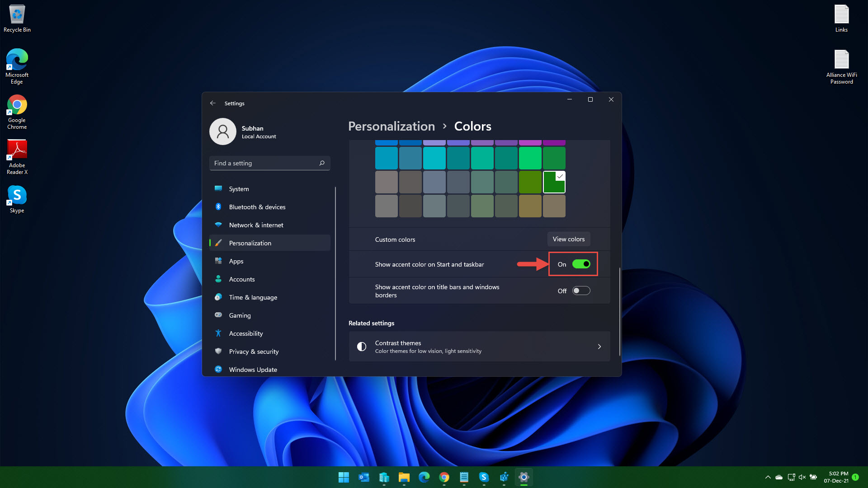Select Privacy & security in the sidebar
This screenshot has width=868, height=488.
click(254, 352)
